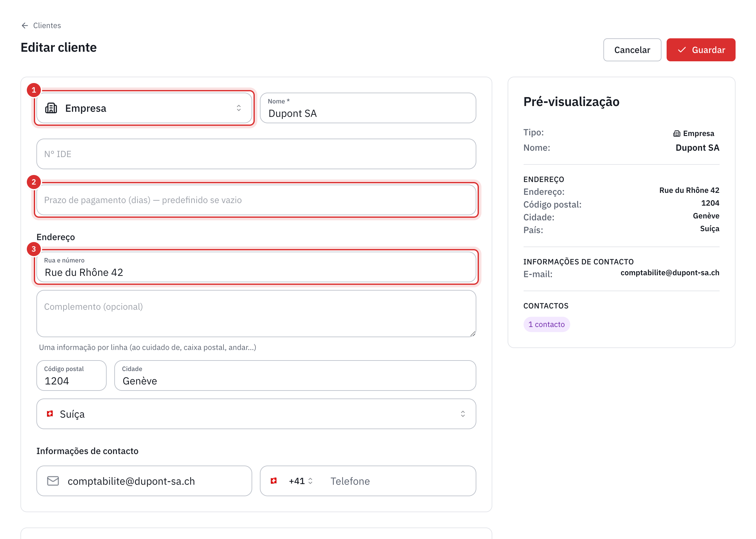Edit the email comptabilite@dupont-sa.ch field
This screenshot has width=756, height=539.
(144, 481)
